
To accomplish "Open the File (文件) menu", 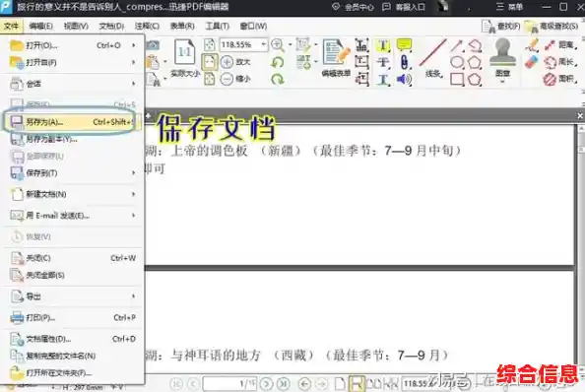I will pos(11,27).
